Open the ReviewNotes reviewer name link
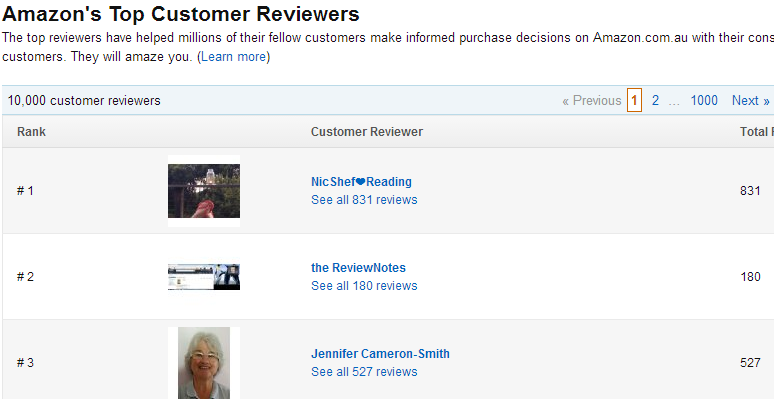The image size is (774, 399). (358, 268)
